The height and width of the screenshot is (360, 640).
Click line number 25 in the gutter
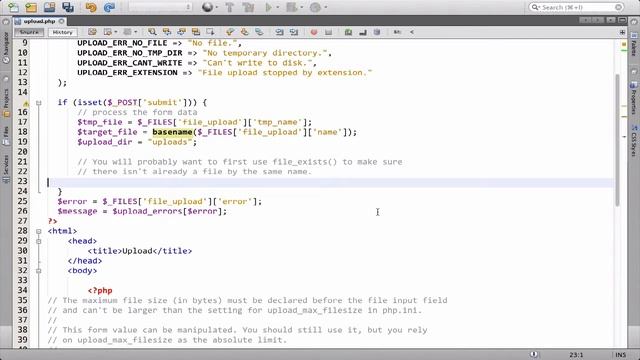22,201
